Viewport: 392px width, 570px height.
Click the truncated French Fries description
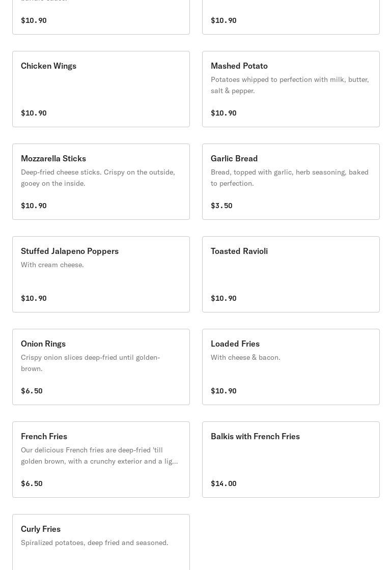99,455
